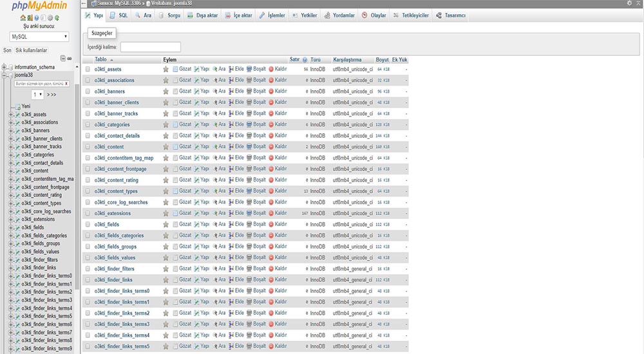
Task: Click Yeni to create a new table
Action: click(26, 106)
